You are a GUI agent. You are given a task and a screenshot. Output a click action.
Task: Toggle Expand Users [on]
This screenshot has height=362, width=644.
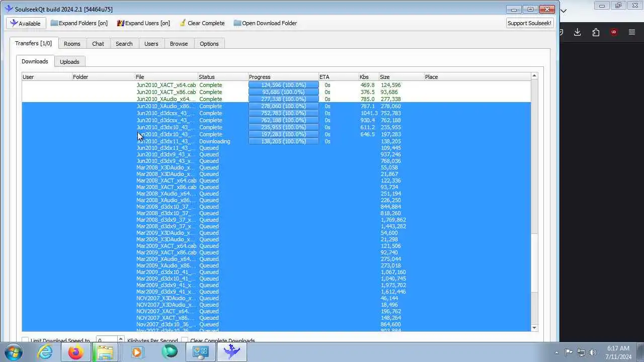tap(143, 23)
